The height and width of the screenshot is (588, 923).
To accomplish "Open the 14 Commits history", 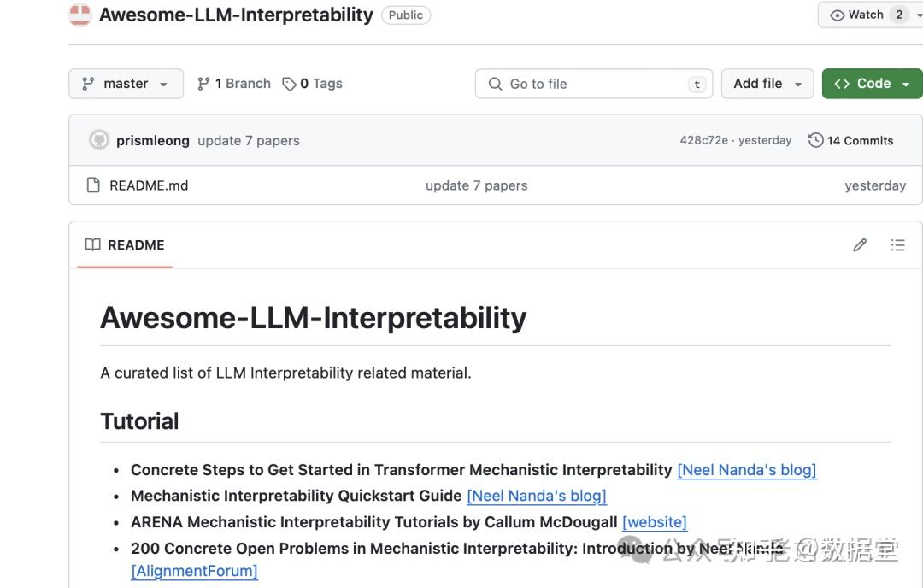I will (850, 140).
